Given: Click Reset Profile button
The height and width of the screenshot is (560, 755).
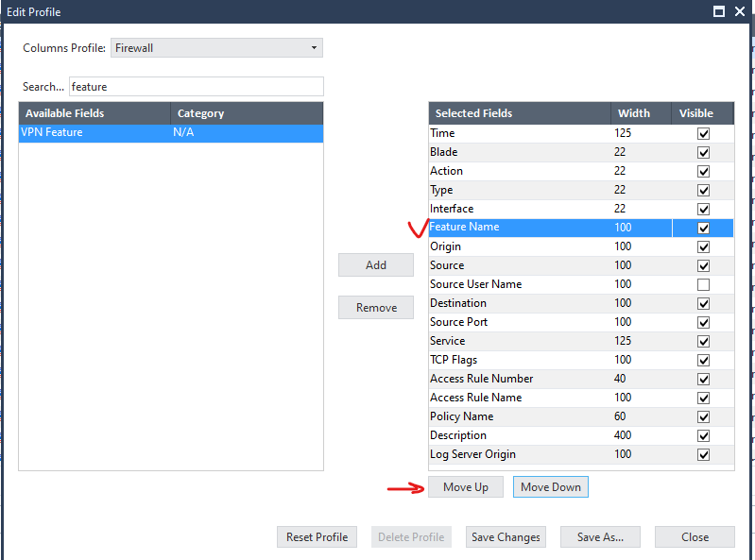Looking at the screenshot, I should (x=317, y=537).
